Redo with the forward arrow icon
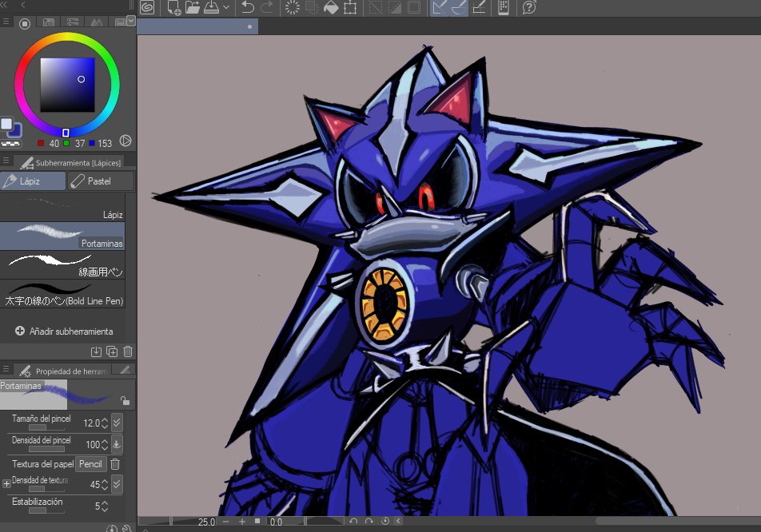The height and width of the screenshot is (532, 761). click(267, 7)
